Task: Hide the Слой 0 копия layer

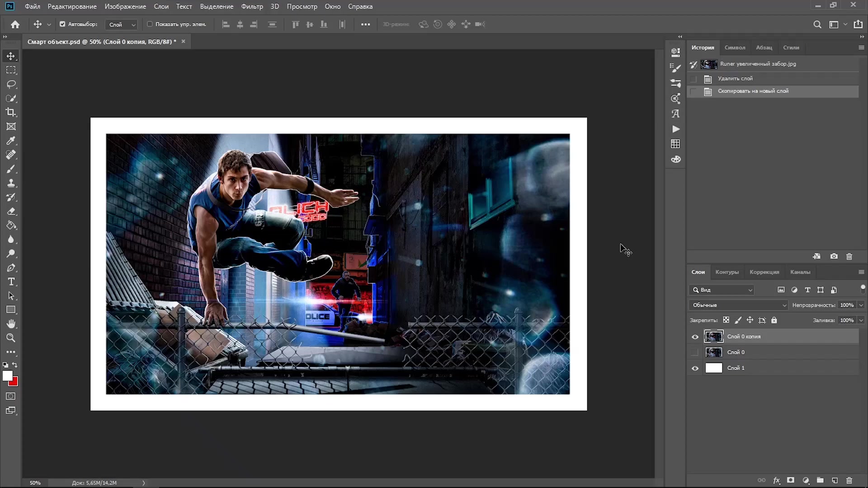Action: [695, 337]
